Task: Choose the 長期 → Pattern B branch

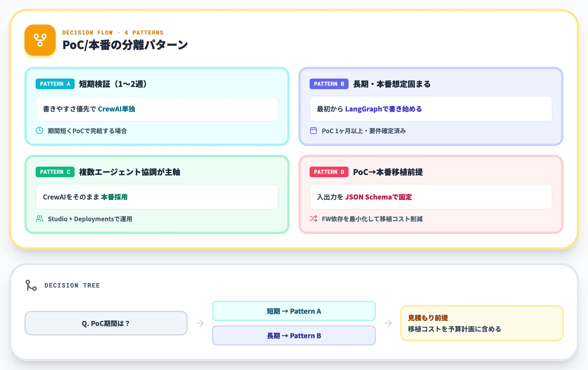Action: pos(294,335)
